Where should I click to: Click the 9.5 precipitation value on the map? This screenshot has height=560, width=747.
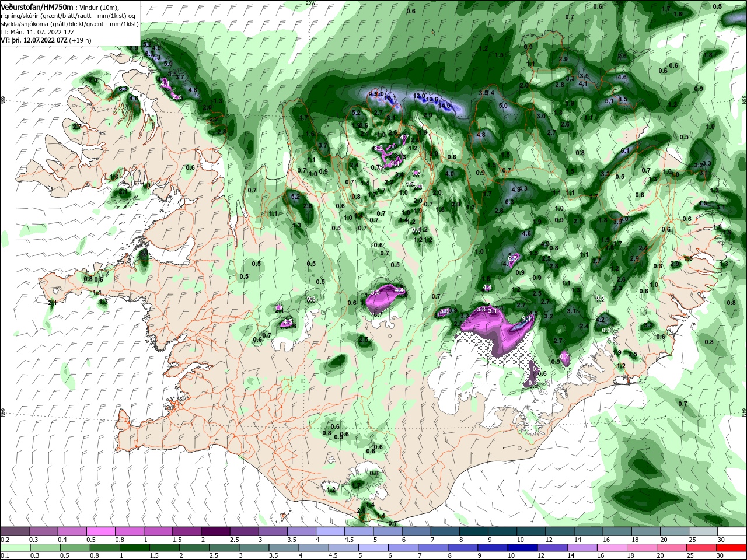pyautogui.click(x=373, y=93)
